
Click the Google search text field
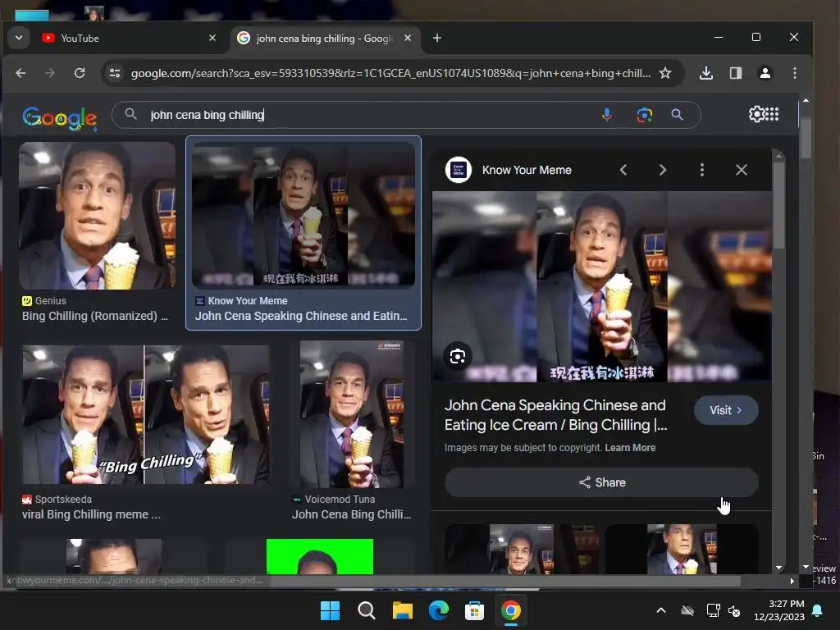click(370, 115)
